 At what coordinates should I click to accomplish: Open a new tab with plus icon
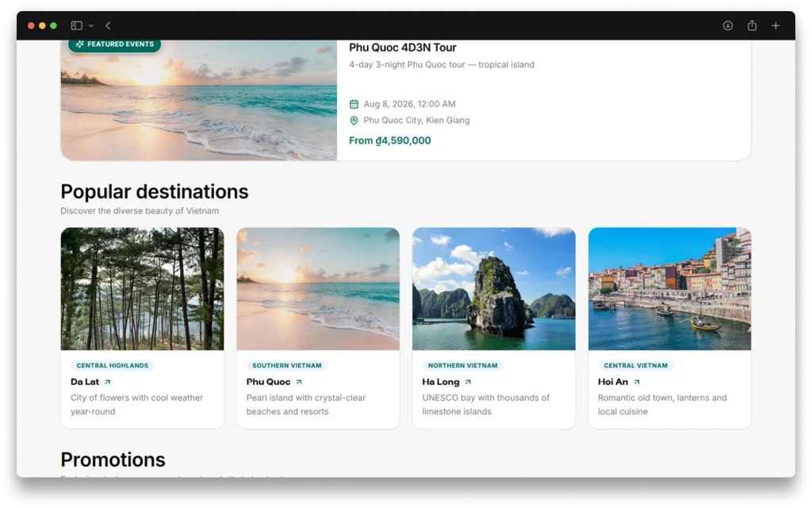[x=776, y=25]
